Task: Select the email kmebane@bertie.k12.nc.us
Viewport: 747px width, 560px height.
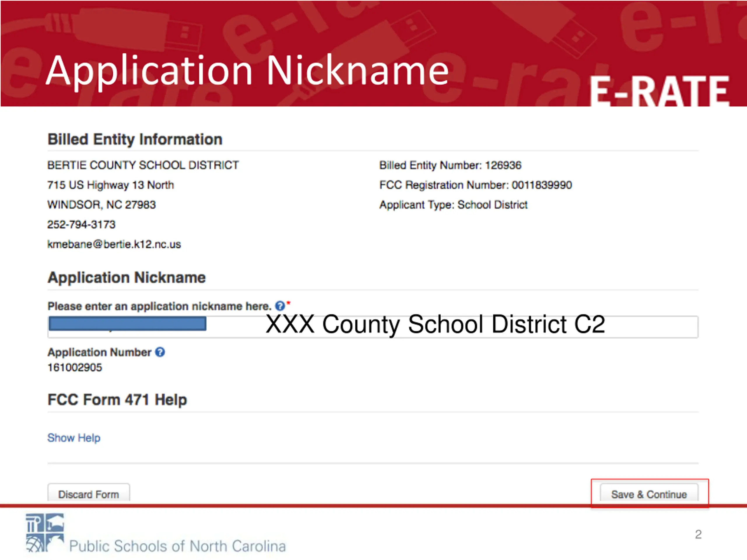Action: pos(114,244)
